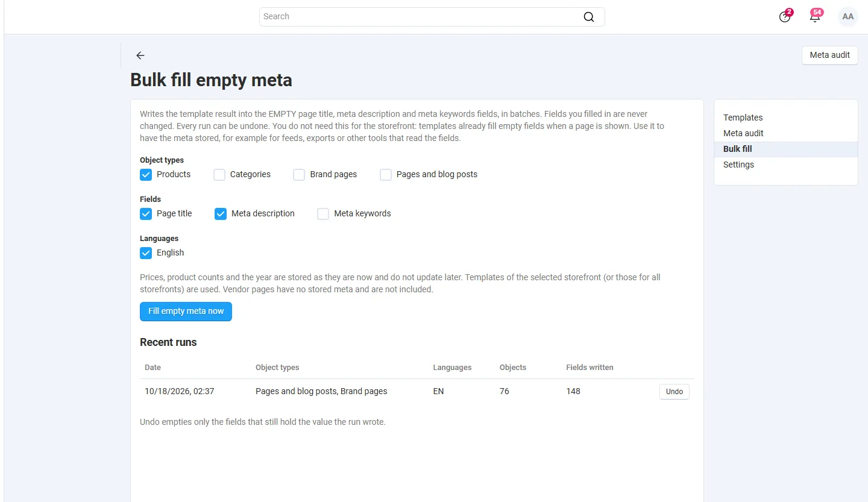Uncheck the English language checkbox

coord(146,253)
